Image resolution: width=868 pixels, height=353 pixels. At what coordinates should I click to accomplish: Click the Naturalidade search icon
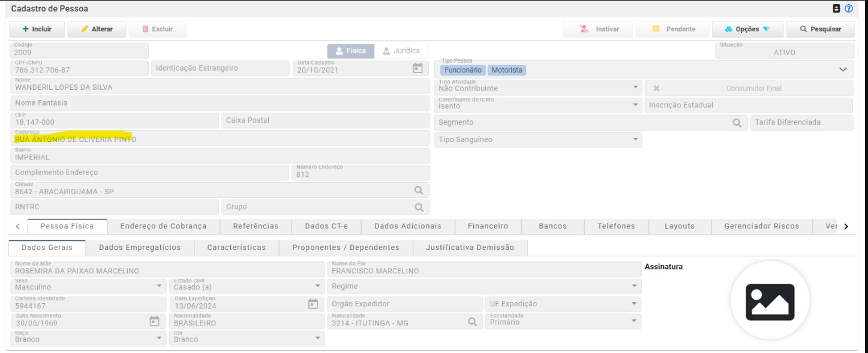(472, 321)
